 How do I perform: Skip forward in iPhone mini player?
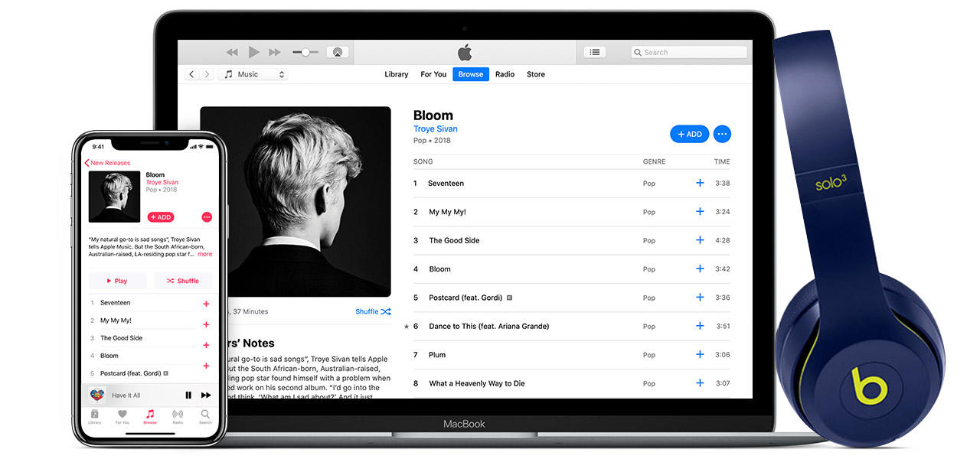pos(206,396)
